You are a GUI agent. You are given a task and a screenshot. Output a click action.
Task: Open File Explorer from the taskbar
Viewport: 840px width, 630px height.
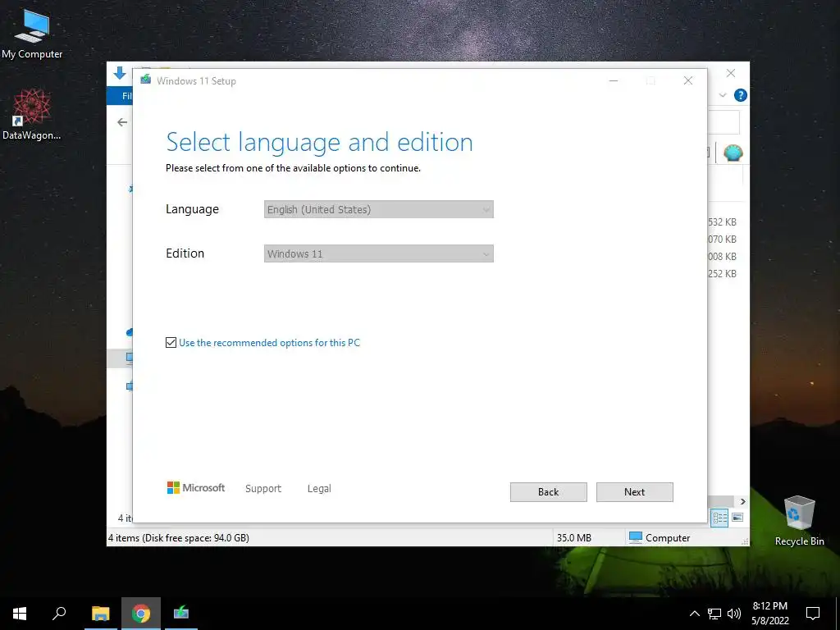101,614
